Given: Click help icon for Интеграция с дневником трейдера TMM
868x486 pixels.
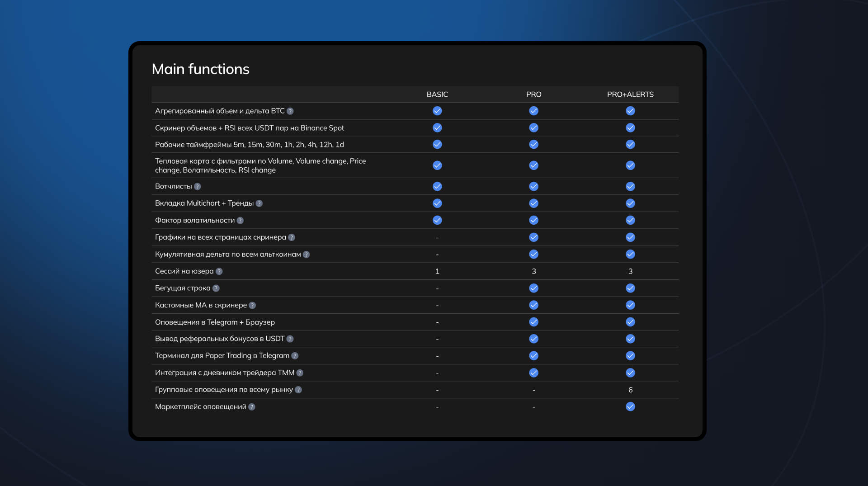Looking at the screenshot, I should (x=300, y=373).
